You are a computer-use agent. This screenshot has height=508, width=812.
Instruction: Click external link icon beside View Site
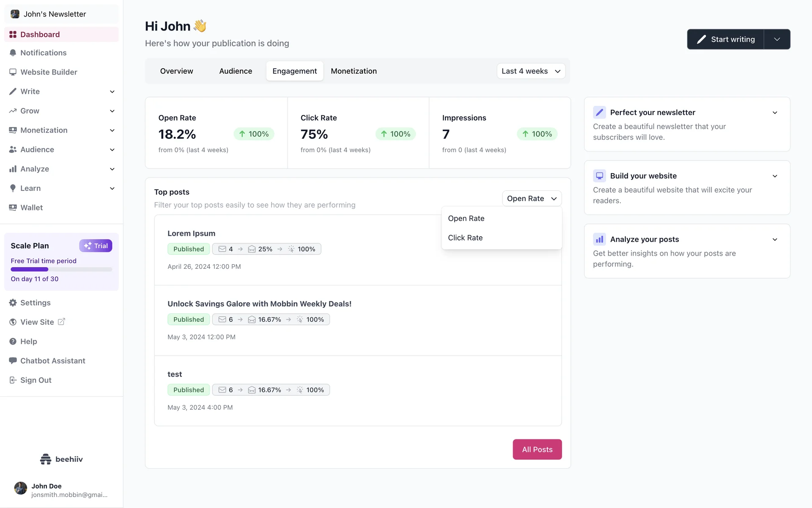click(x=61, y=322)
